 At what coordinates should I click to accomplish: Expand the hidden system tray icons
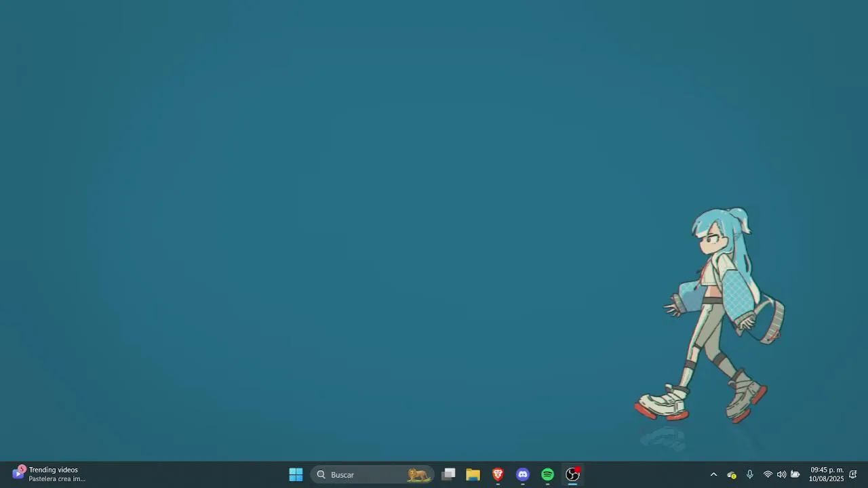713,474
